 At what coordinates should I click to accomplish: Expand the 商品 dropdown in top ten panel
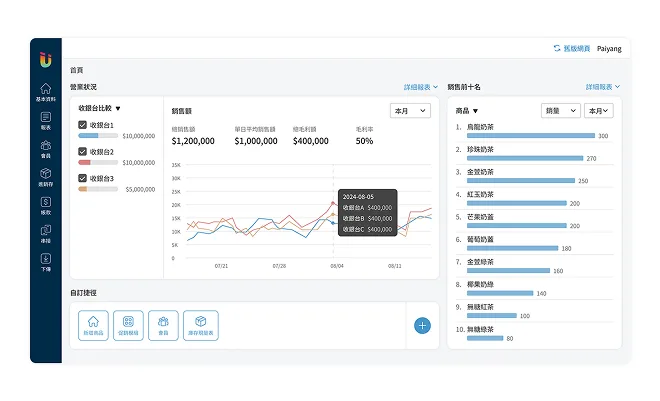coord(467,111)
